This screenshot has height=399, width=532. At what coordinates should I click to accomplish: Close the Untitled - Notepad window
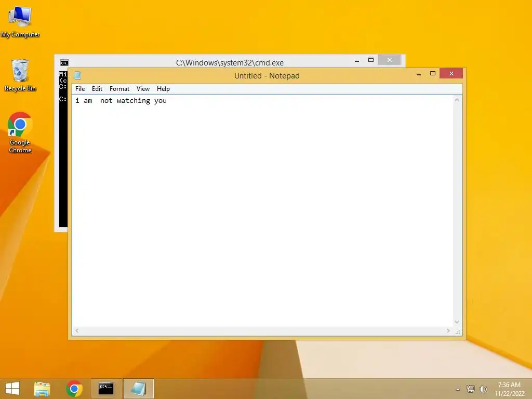(451, 73)
